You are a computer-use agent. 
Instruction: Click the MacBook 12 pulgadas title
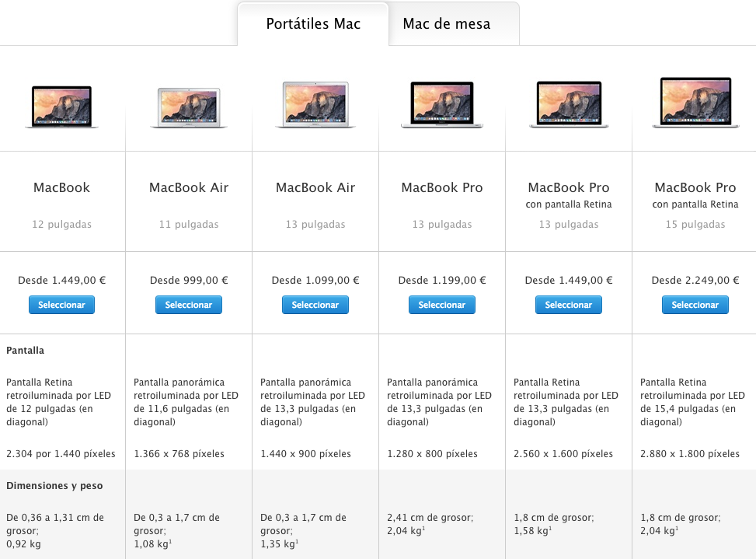click(61, 187)
